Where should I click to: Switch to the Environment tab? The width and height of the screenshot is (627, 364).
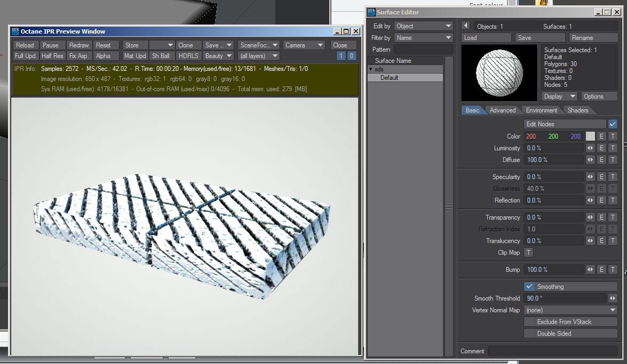click(x=542, y=110)
